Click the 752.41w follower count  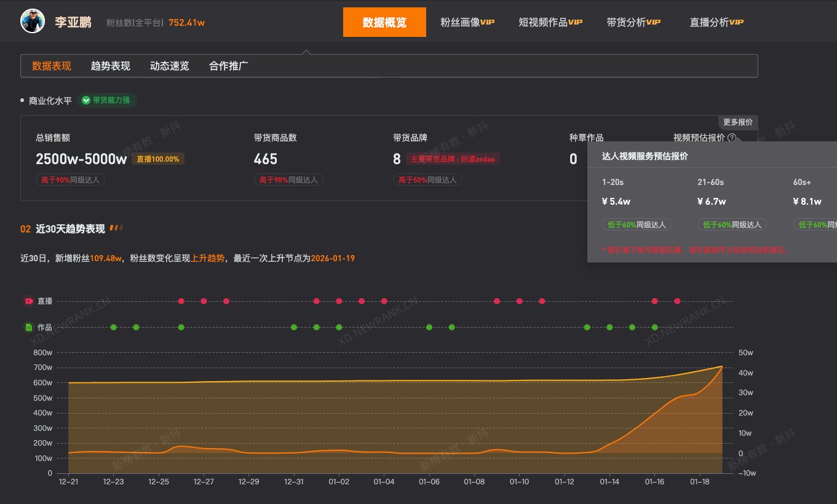click(x=186, y=22)
